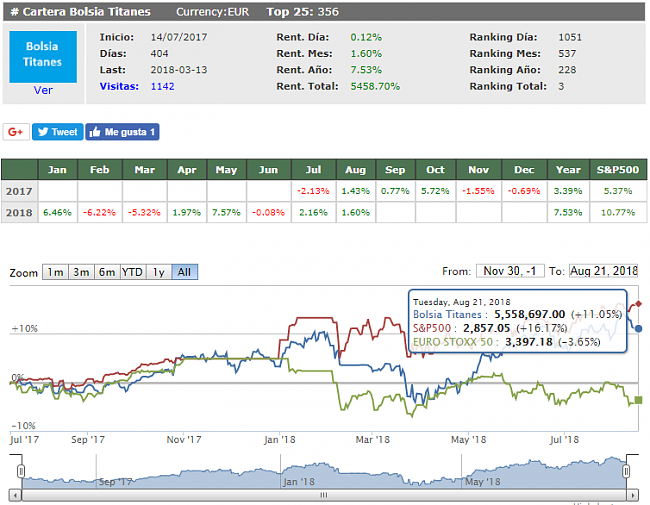Viewport: 650px width, 505px height.
Task: Click the navigator right range handle
Action: 626,471
